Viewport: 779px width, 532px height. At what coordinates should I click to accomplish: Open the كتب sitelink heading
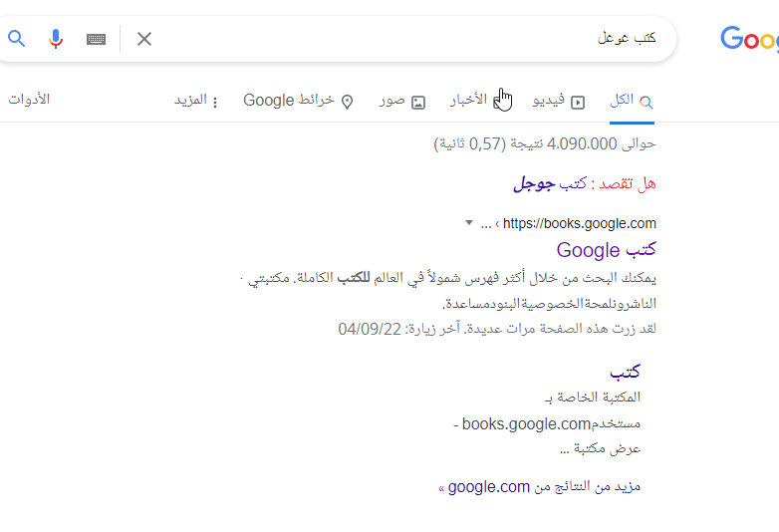pyautogui.click(x=625, y=372)
